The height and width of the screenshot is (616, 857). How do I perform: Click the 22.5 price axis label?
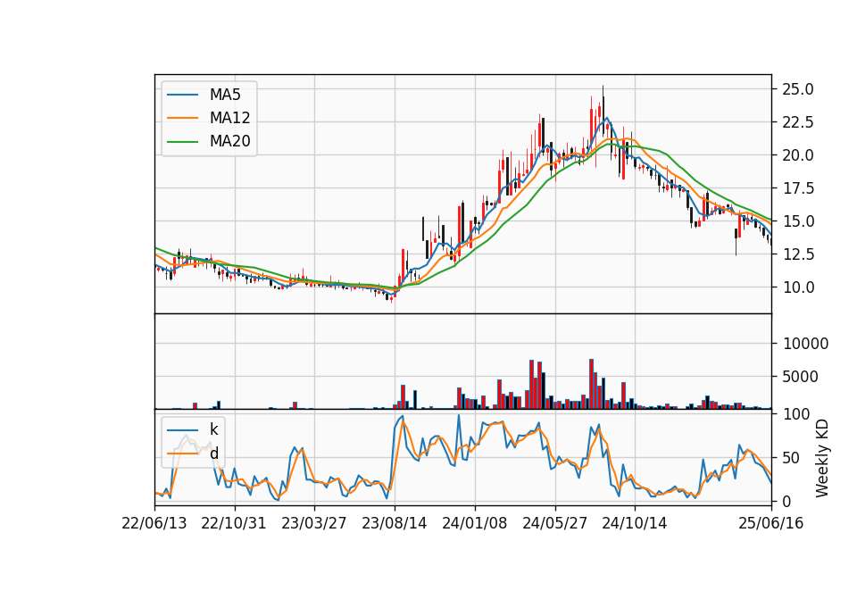pos(798,122)
